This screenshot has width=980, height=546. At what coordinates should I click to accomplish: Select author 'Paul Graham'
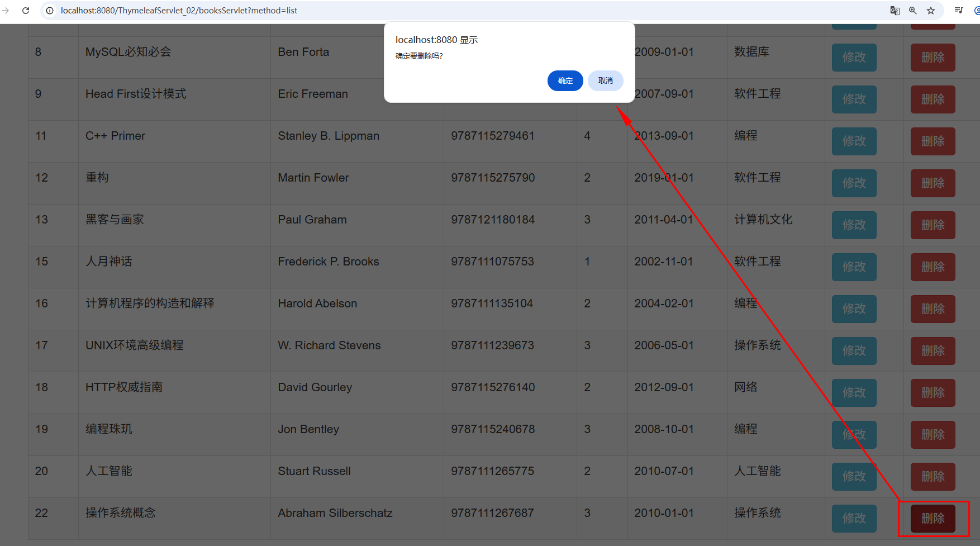[312, 220]
